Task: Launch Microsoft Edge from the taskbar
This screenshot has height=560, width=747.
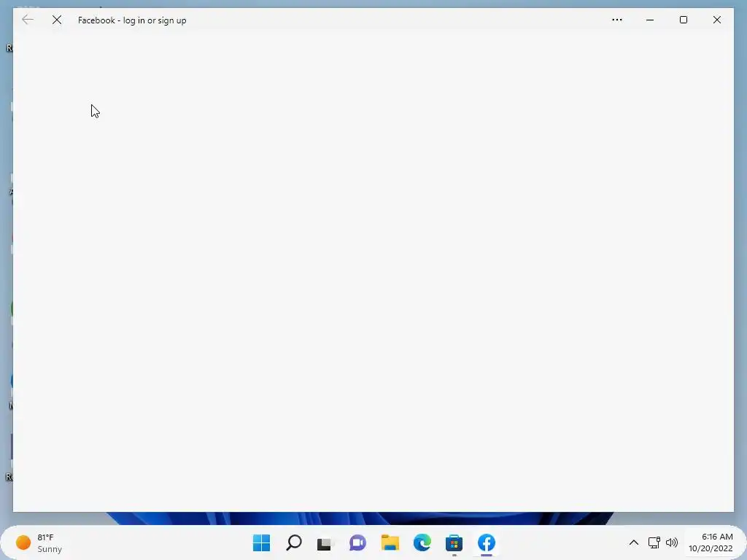Action: click(x=422, y=542)
